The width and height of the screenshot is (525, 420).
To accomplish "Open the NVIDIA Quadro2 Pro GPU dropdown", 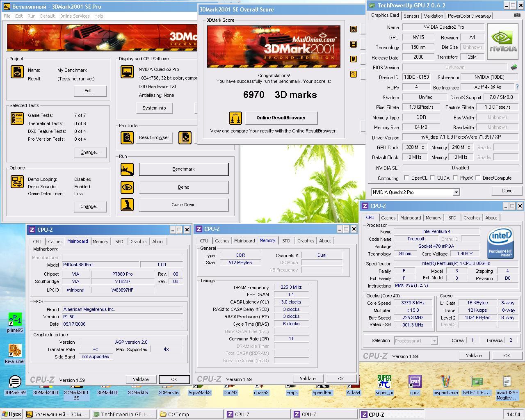I will pos(456,192).
